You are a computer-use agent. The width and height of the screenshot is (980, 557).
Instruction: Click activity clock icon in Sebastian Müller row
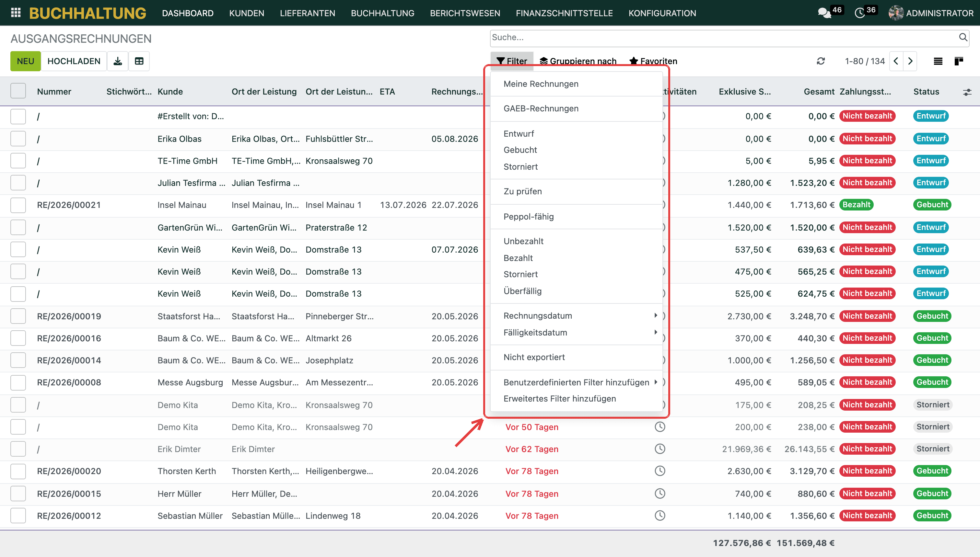click(x=660, y=516)
